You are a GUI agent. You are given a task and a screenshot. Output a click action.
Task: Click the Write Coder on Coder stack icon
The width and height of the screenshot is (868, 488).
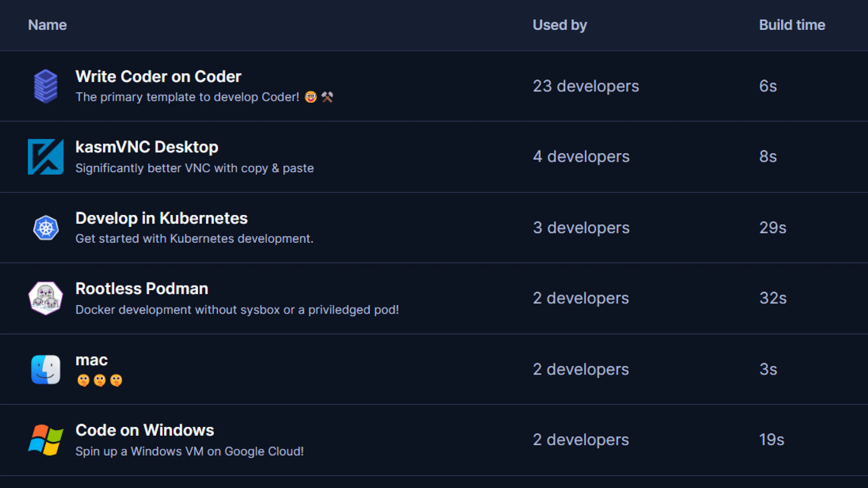click(46, 86)
